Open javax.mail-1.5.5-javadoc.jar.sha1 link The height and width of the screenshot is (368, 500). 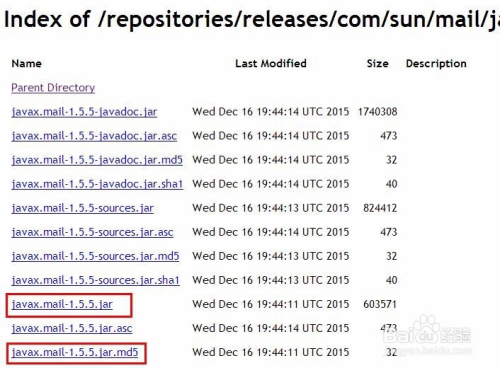(97, 184)
